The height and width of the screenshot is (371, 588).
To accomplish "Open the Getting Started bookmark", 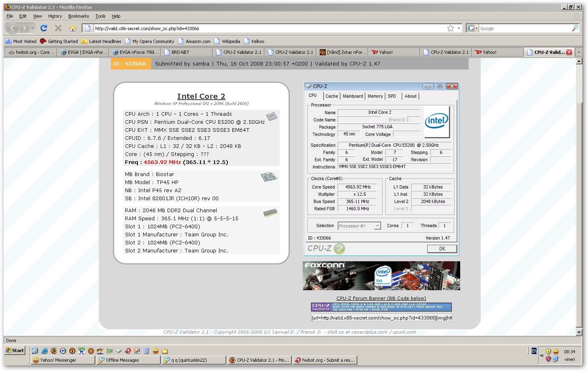I will point(59,41).
